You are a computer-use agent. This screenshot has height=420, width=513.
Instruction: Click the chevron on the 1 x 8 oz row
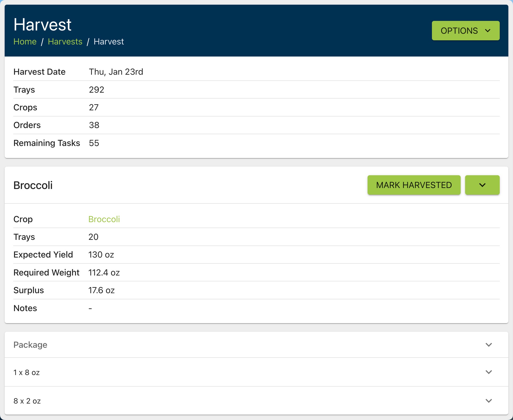point(488,372)
